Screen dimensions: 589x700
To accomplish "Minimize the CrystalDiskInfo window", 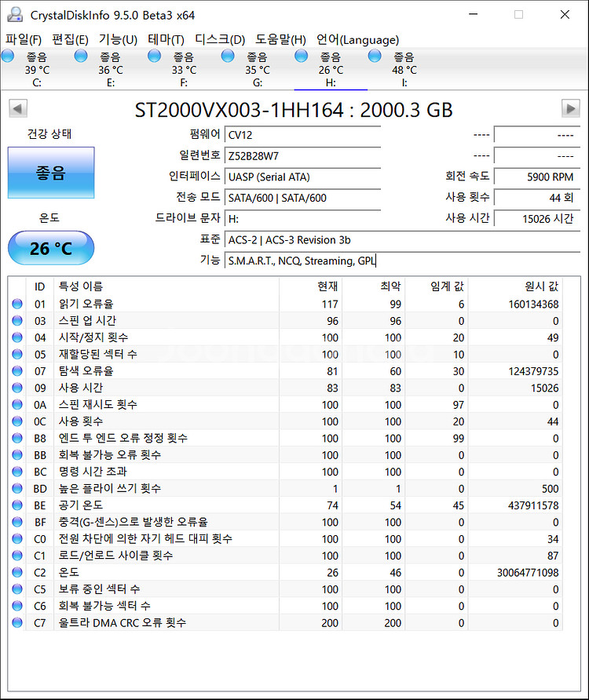I will coord(474,15).
